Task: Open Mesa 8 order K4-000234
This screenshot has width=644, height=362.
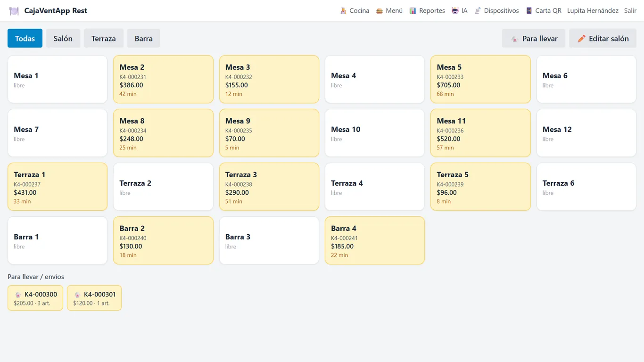Action: (x=163, y=133)
